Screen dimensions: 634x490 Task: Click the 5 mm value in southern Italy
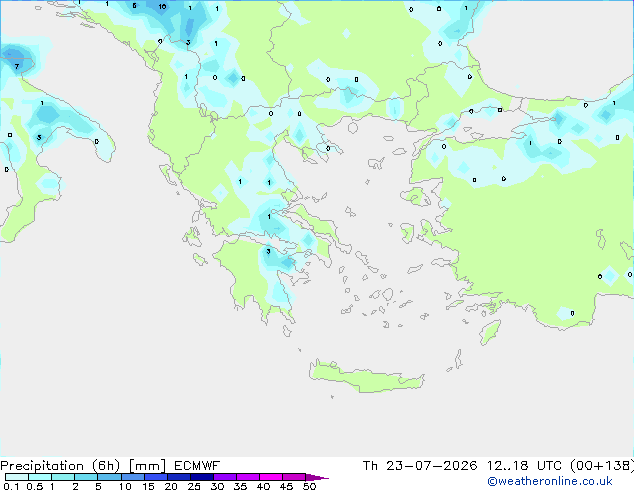[x=39, y=137]
